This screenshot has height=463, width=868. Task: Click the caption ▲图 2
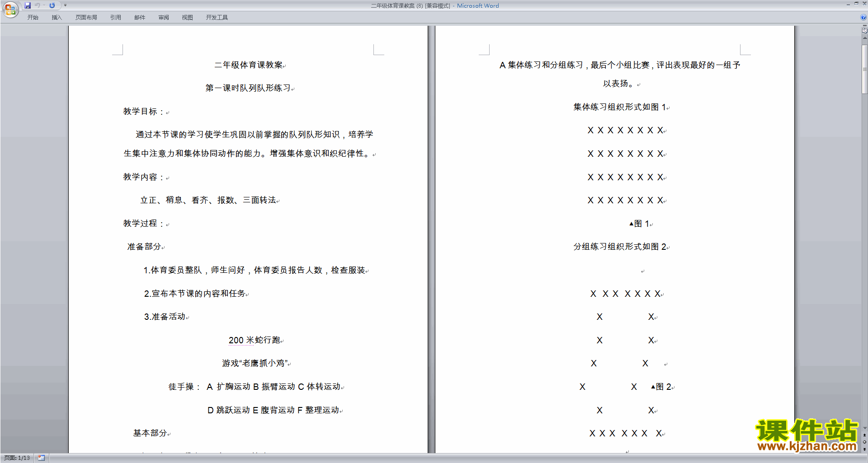coord(661,387)
